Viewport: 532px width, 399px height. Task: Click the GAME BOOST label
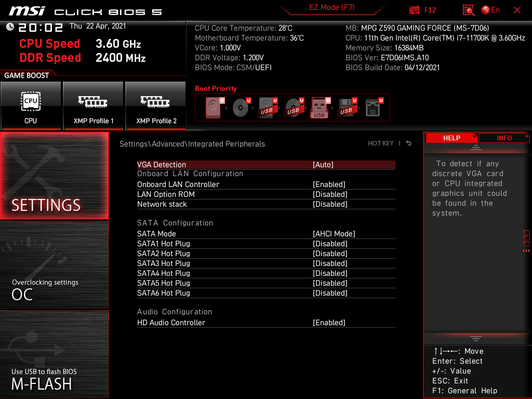tap(26, 75)
